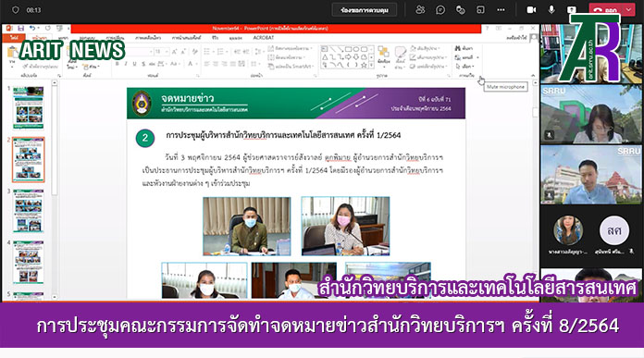
Task: Click the Quick Styles icon
Action: click(x=401, y=56)
